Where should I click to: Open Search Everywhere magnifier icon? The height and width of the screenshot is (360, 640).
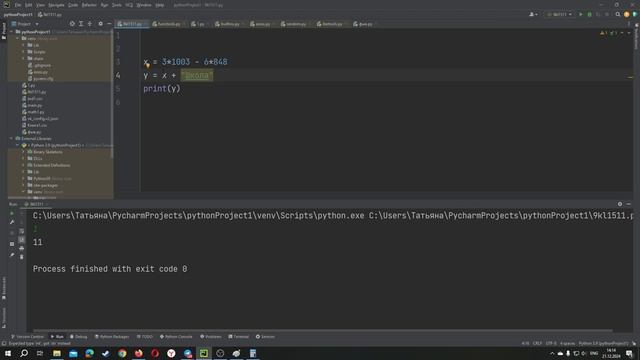pos(618,14)
